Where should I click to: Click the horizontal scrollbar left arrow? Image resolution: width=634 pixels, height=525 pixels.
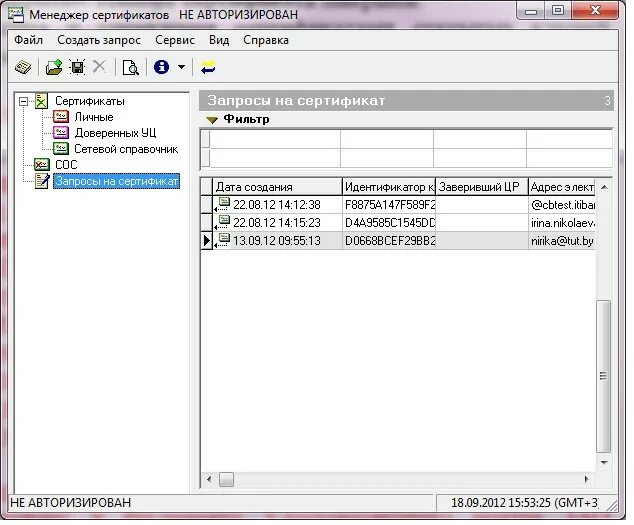209,480
